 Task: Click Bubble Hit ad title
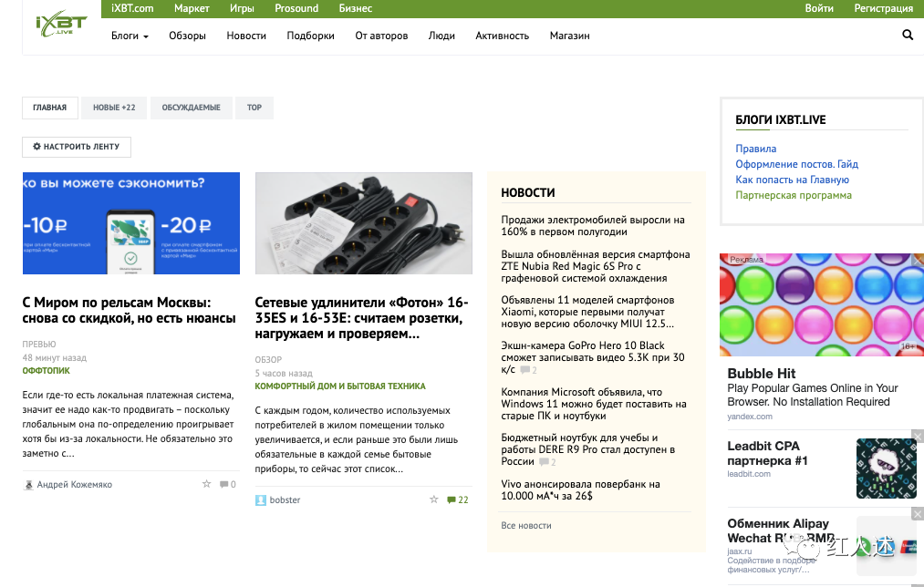pyautogui.click(x=762, y=374)
